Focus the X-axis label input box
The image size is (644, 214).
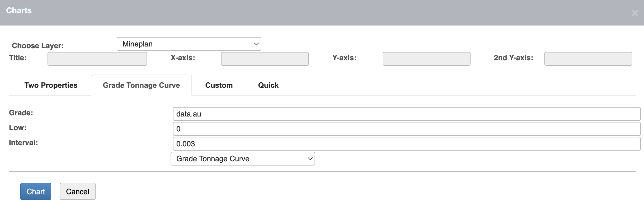(265, 59)
